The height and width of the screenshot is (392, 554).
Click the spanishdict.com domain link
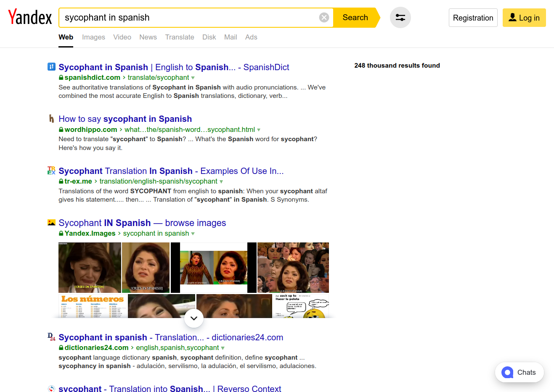(92, 78)
